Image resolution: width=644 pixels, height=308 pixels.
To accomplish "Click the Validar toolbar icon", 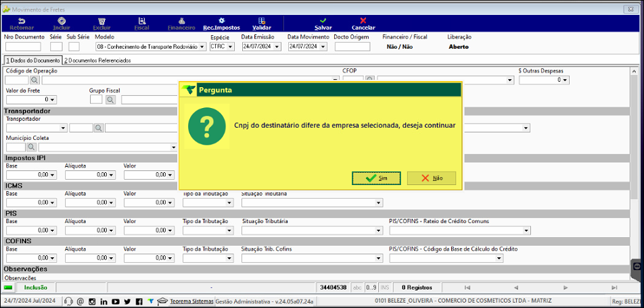I will 262,24.
